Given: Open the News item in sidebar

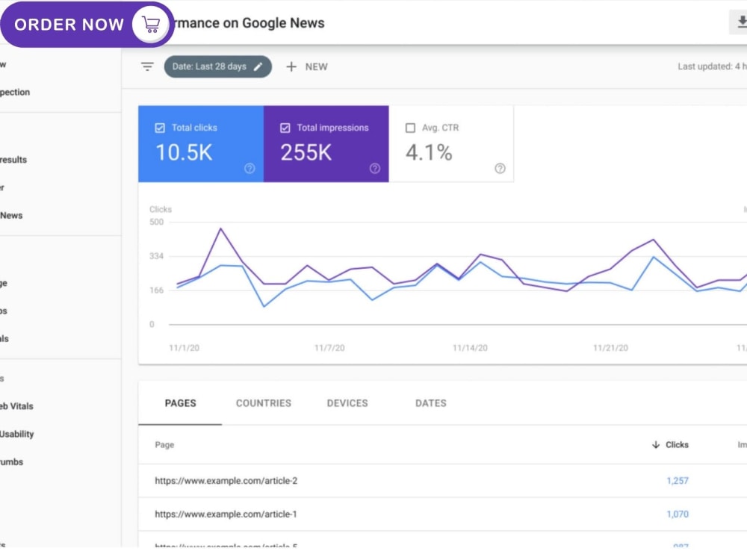Looking at the screenshot, I should [x=11, y=216].
